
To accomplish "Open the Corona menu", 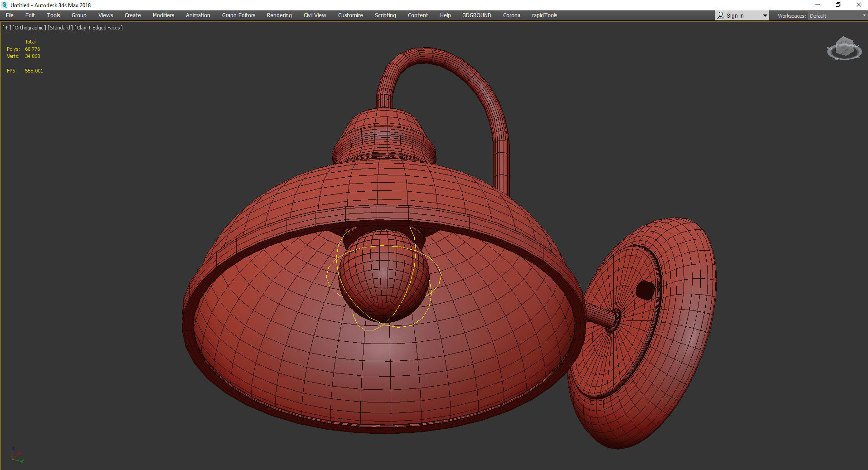I will point(511,15).
